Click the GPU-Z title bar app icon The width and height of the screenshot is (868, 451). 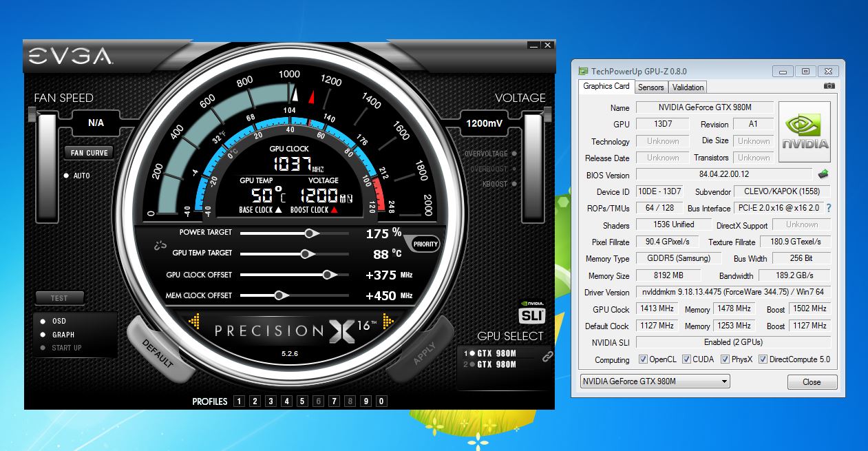coord(583,71)
